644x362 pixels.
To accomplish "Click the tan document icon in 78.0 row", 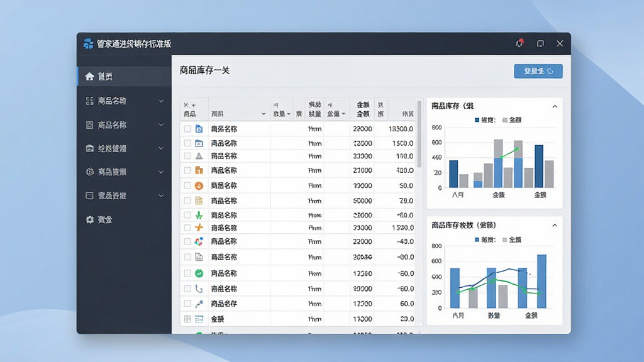I will click(x=199, y=200).
